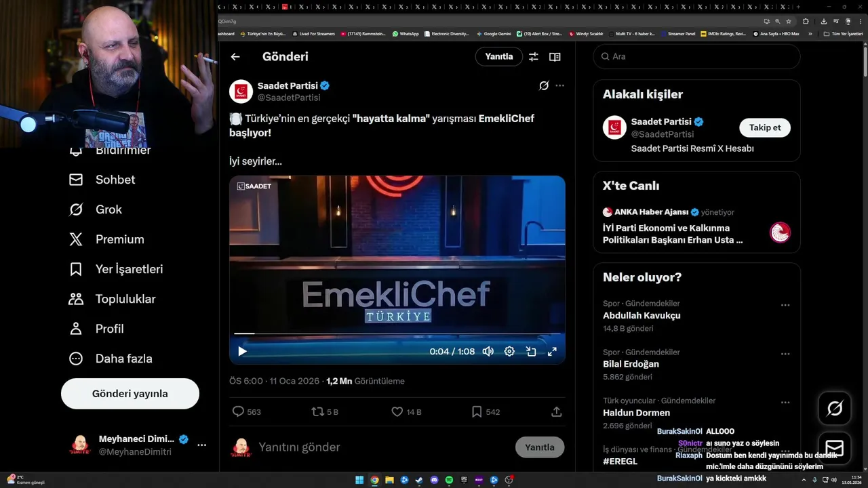Open the IMDb Ratings bookmark
Screen dimensions: 868x488
point(724,33)
